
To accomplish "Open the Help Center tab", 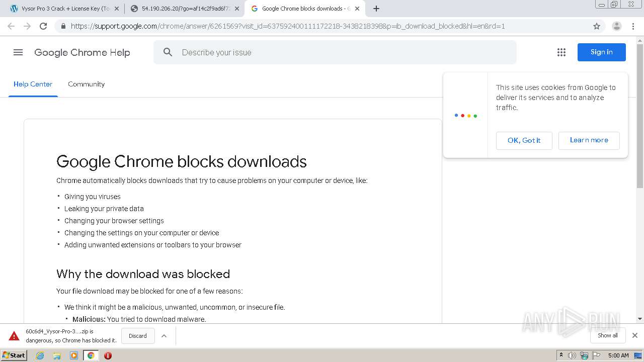I will pos(33,84).
